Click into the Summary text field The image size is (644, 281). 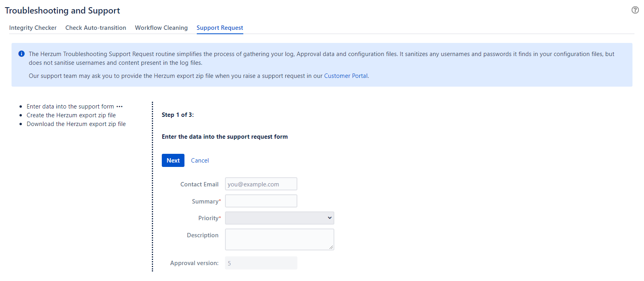pos(261,201)
